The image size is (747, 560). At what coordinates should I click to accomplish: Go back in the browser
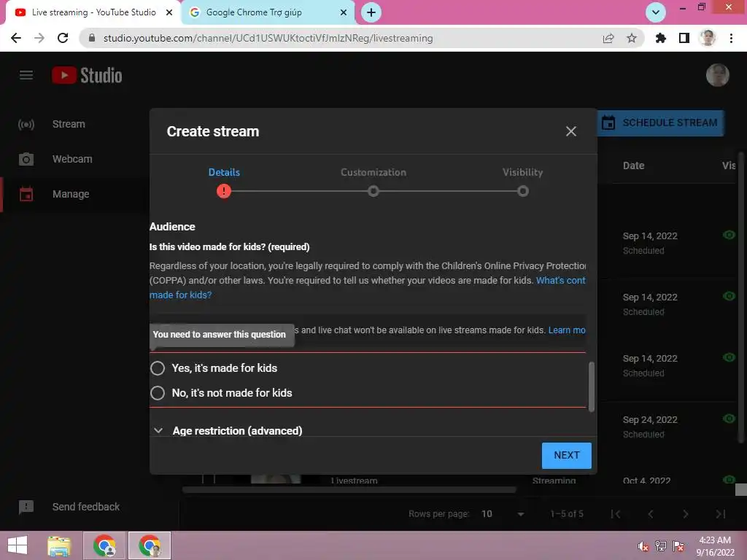pos(16,38)
